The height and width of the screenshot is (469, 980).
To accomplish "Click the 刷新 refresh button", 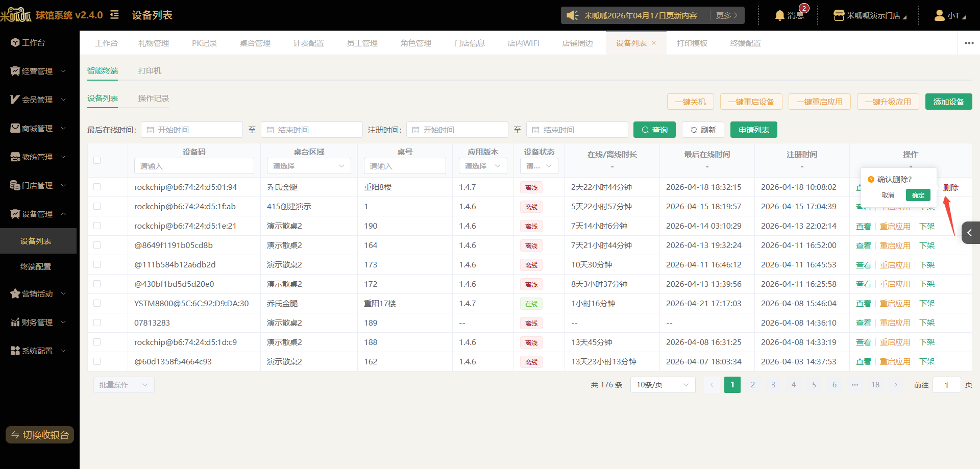I will coord(703,130).
